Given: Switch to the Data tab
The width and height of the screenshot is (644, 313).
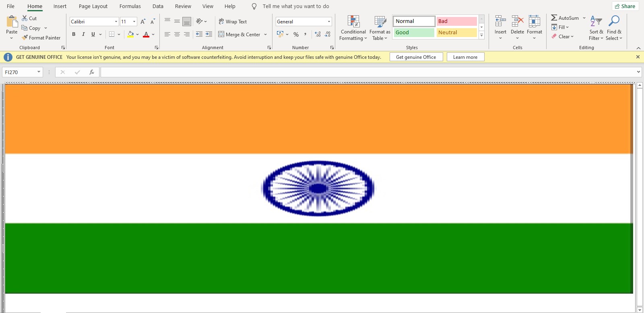Looking at the screenshot, I should (158, 6).
